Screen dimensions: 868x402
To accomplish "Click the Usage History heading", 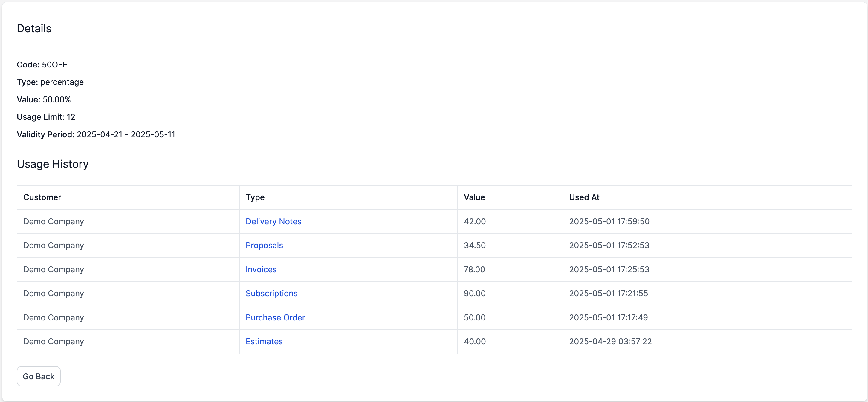I will click(53, 164).
